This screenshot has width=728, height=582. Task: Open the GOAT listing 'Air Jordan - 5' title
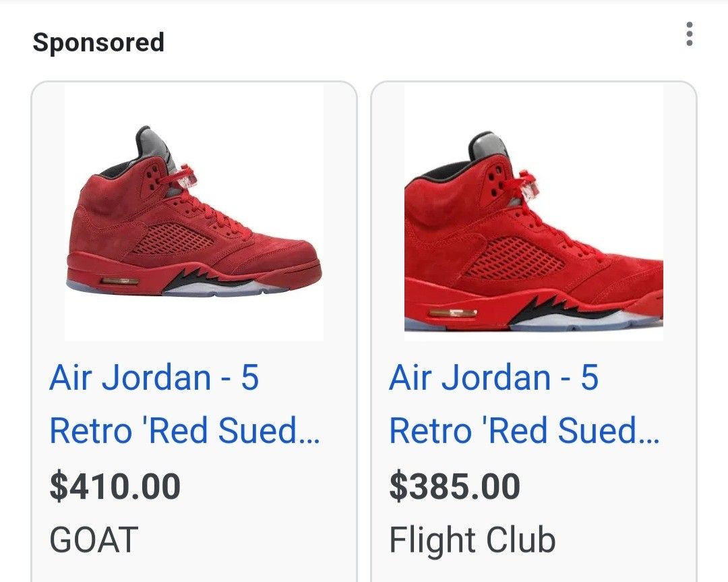tap(154, 377)
